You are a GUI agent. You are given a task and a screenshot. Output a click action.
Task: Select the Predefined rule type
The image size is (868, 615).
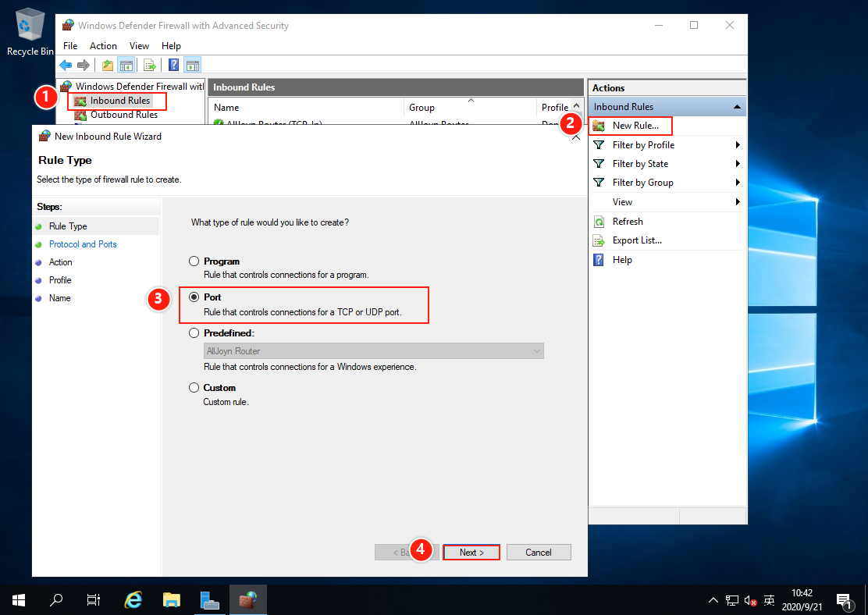194,333
